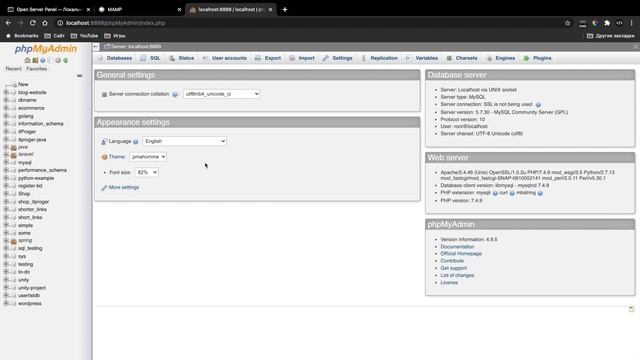The image size is (640, 360).
Task: Open the Variables tab
Action: click(x=422, y=58)
